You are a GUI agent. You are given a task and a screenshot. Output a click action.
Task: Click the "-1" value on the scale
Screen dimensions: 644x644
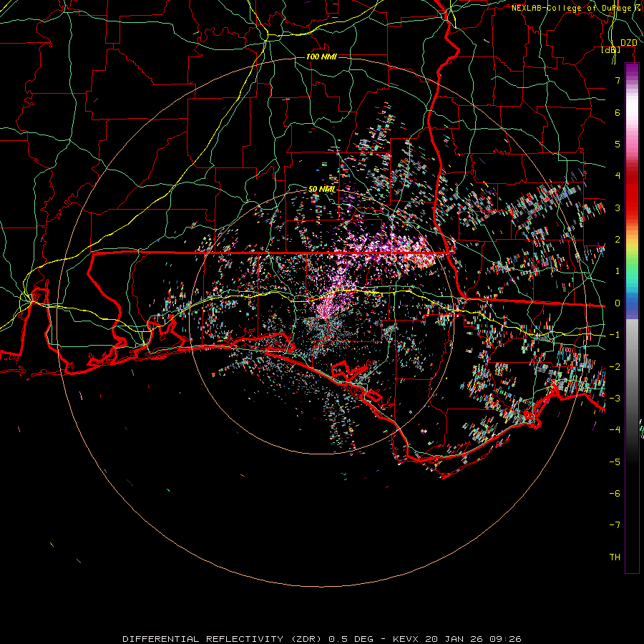click(x=615, y=335)
